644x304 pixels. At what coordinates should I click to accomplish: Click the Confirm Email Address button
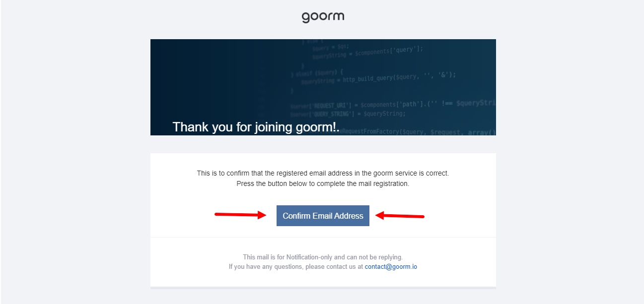pyautogui.click(x=323, y=216)
